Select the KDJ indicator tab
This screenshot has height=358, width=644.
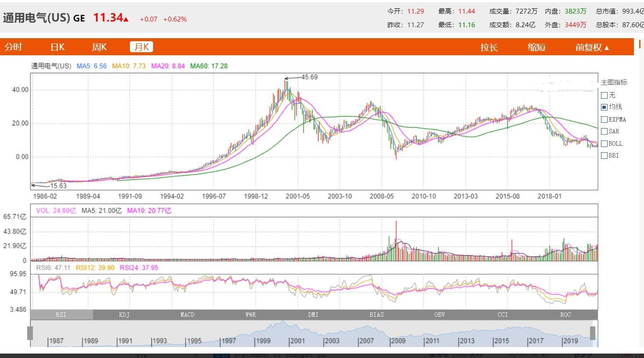[x=125, y=315]
